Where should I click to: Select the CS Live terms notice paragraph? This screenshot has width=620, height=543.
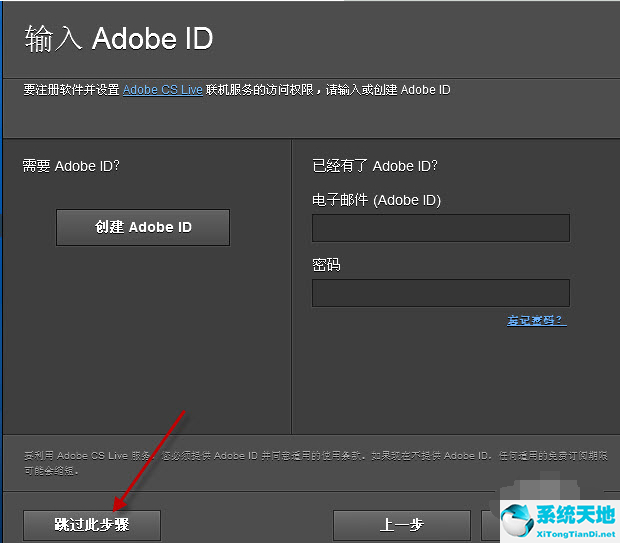(316, 463)
